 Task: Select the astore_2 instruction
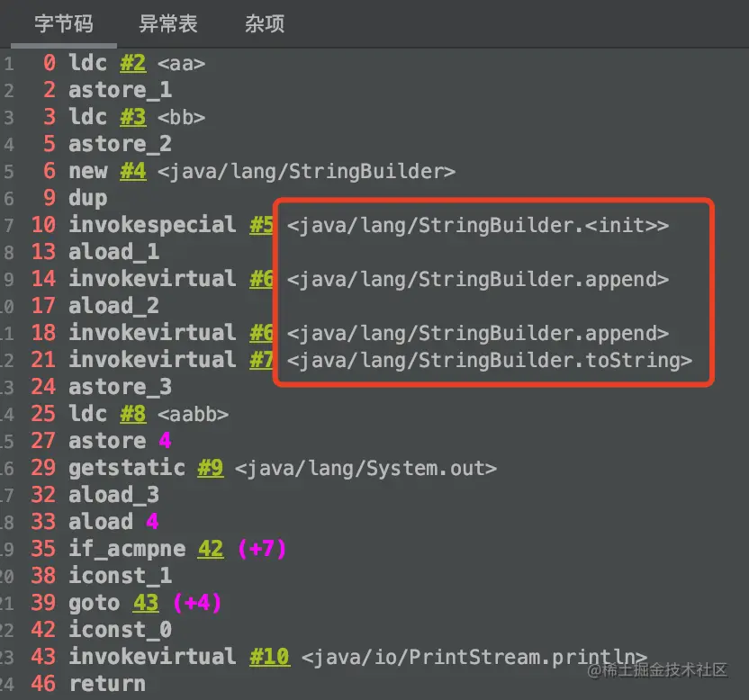click(x=121, y=144)
